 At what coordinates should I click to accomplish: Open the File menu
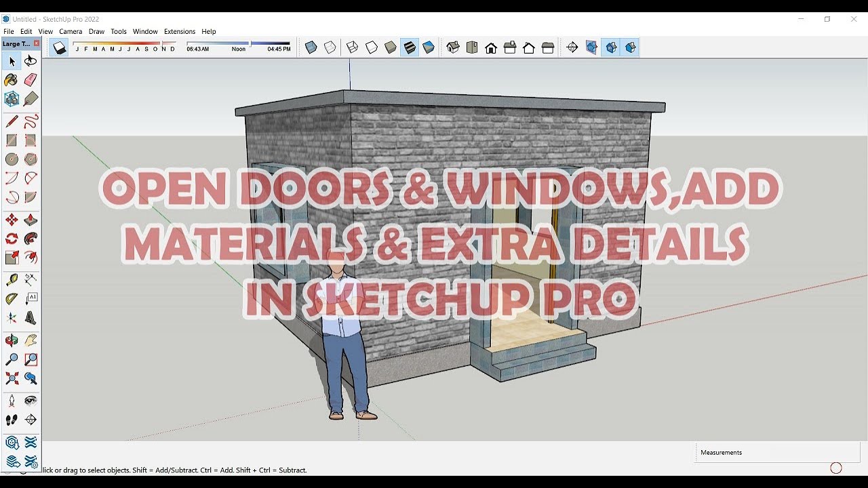9,31
